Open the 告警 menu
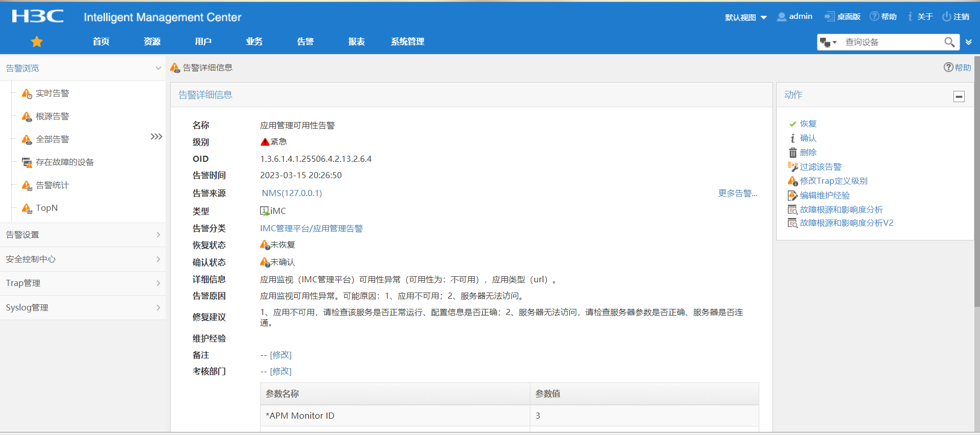 (x=306, y=42)
